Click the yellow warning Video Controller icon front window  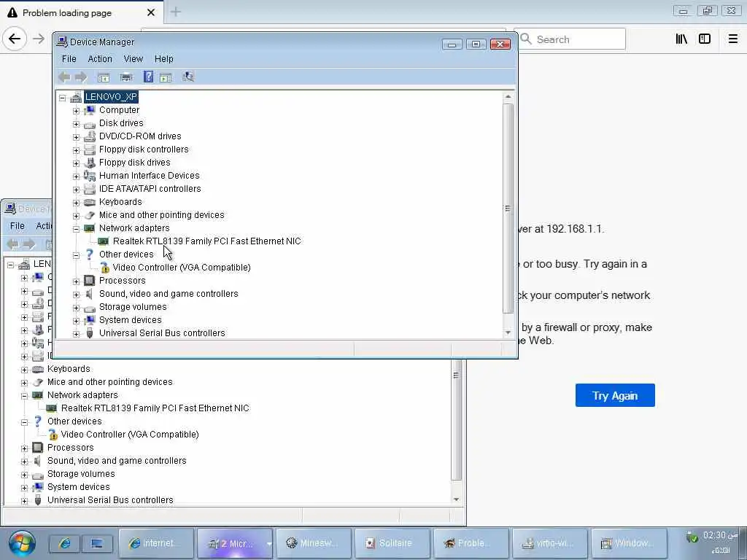pos(105,268)
